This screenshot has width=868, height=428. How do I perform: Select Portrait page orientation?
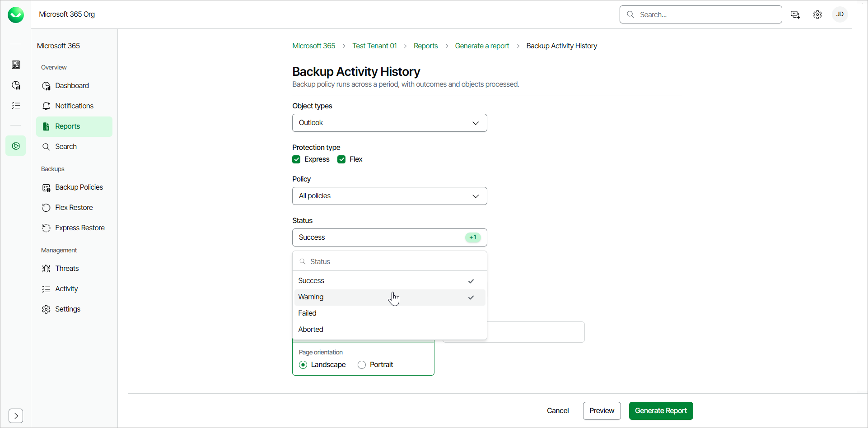[362, 365]
